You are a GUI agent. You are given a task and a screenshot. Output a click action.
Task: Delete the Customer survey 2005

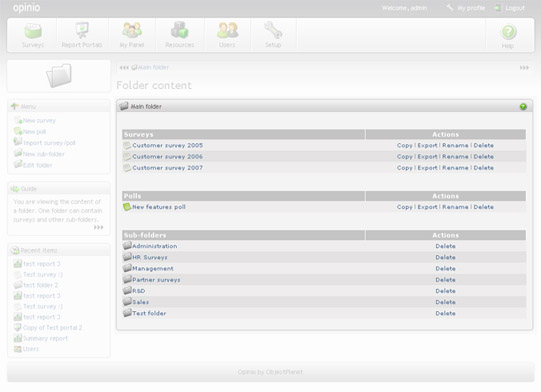(483, 146)
